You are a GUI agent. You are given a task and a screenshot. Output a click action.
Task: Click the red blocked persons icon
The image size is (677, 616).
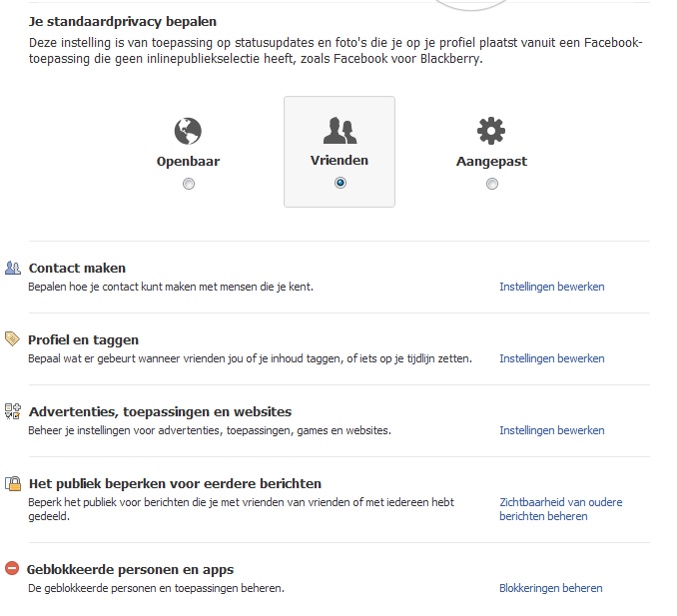coord(13,569)
